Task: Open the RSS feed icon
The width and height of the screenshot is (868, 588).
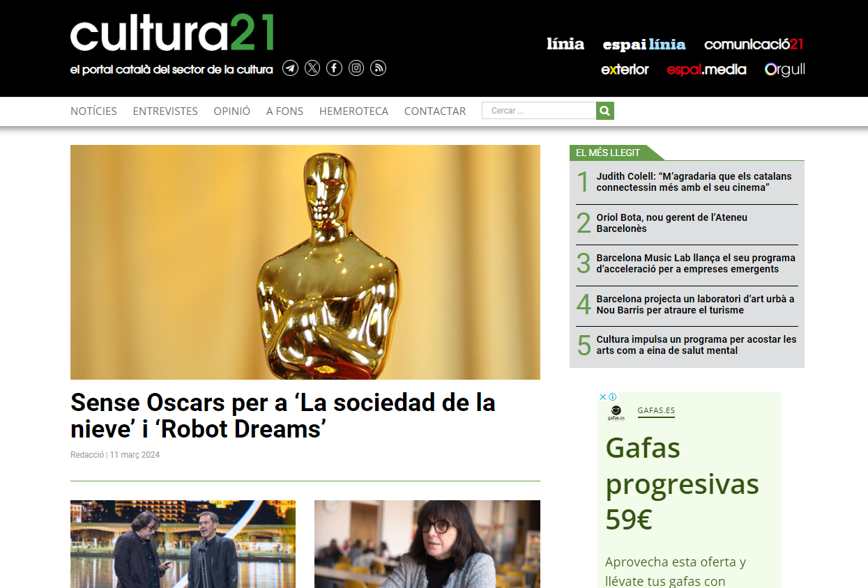Action: 378,68
